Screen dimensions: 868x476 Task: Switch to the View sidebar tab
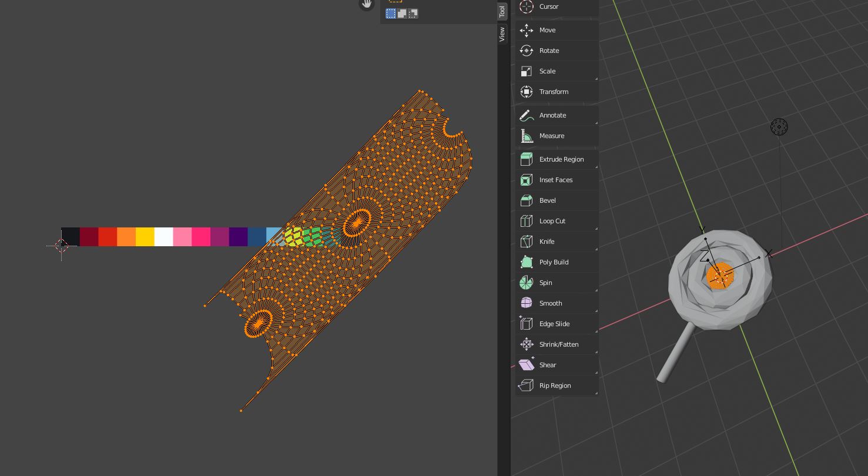pyautogui.click(x=502, y=34)
